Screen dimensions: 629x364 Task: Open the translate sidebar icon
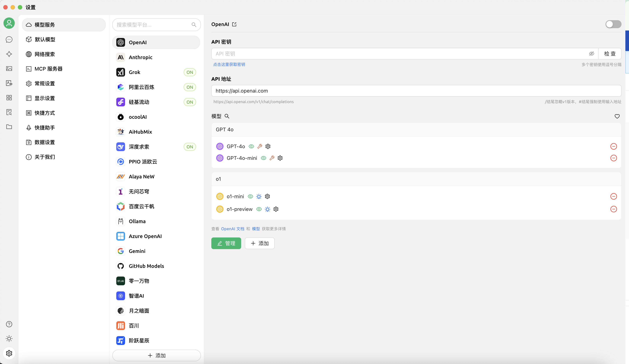pos(9,83)
